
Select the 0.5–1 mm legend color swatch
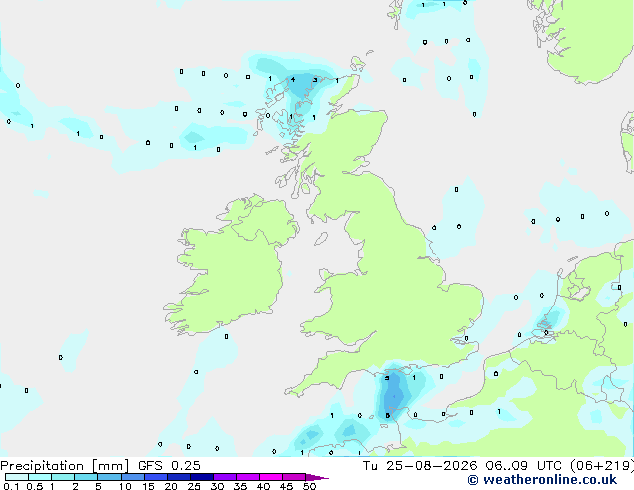(x=40, y=477)
